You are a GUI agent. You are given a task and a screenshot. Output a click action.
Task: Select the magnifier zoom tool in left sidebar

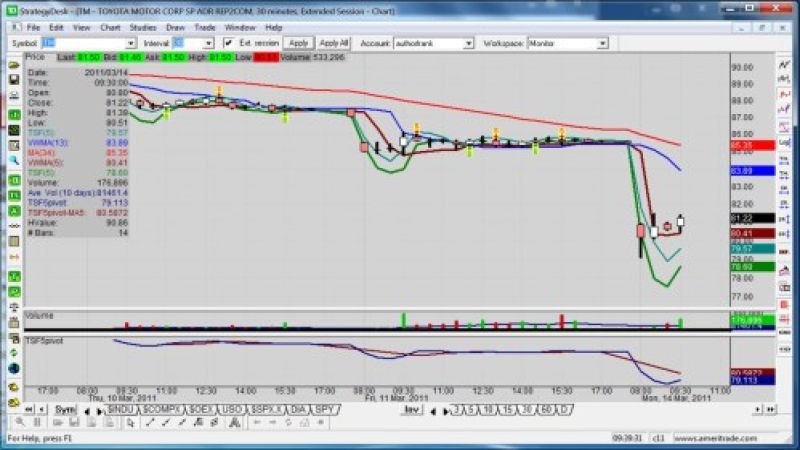(x=14, y=160)
